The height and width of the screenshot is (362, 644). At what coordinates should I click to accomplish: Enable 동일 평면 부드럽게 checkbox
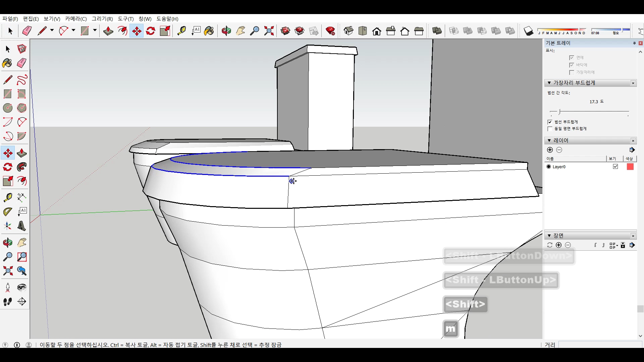pyautogui.click(x=550, y=129)
